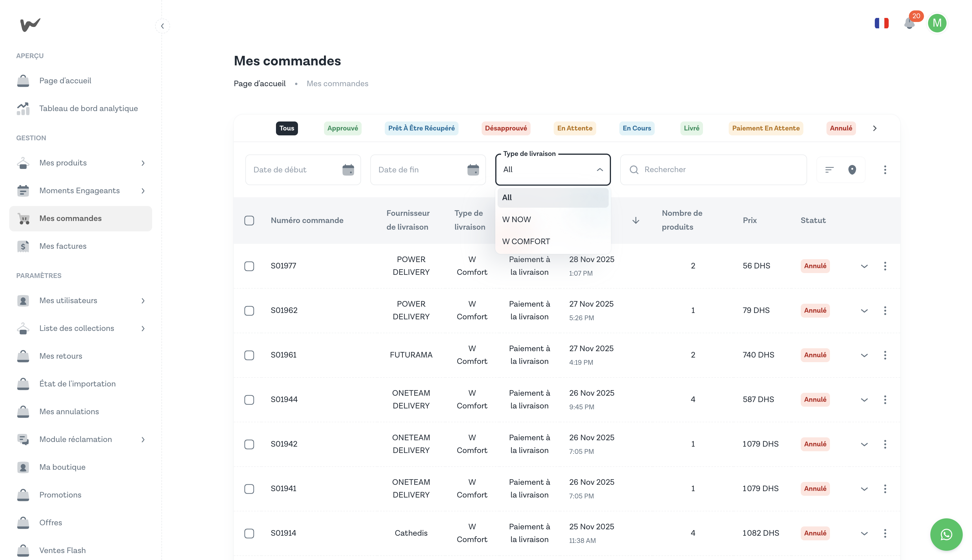Open WhatsApp chat floating button
972x560 pixels.
click(946, 534)
